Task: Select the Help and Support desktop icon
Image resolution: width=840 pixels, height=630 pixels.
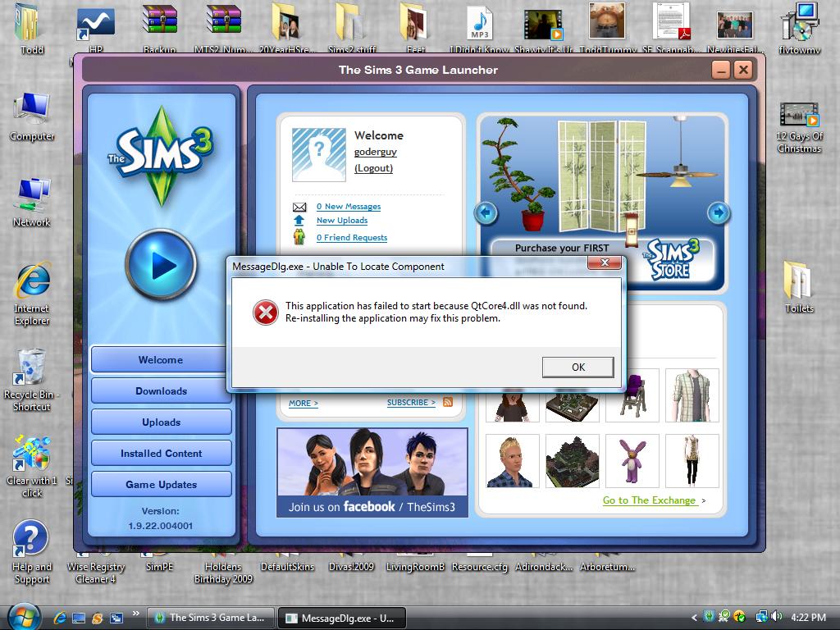Action: pyautogui.click(x=32, y=552)
